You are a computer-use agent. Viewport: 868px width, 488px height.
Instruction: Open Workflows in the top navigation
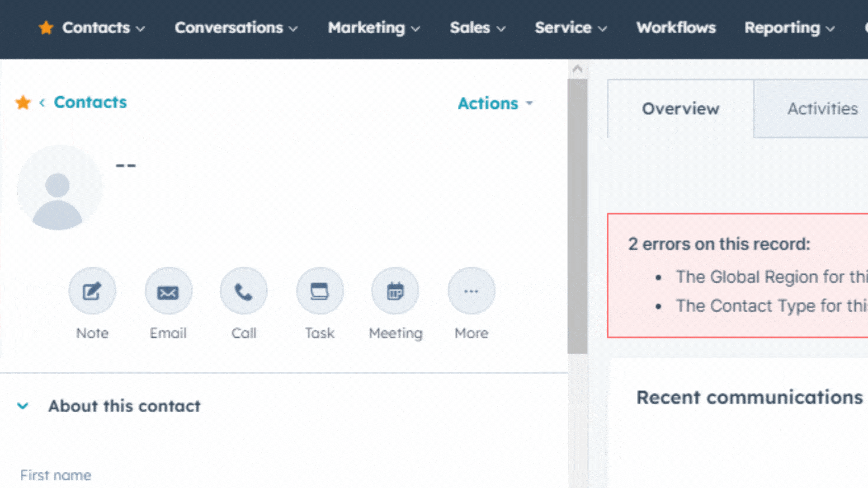pos(676,28)
